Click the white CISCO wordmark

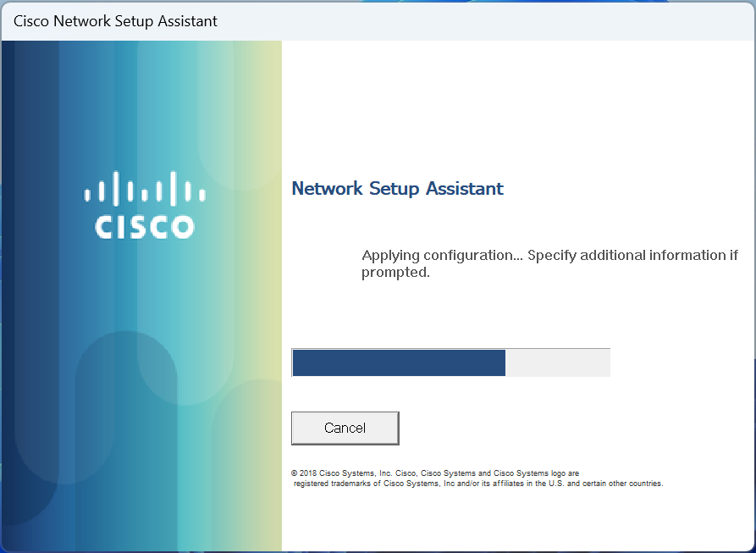[x=145, y=227]
